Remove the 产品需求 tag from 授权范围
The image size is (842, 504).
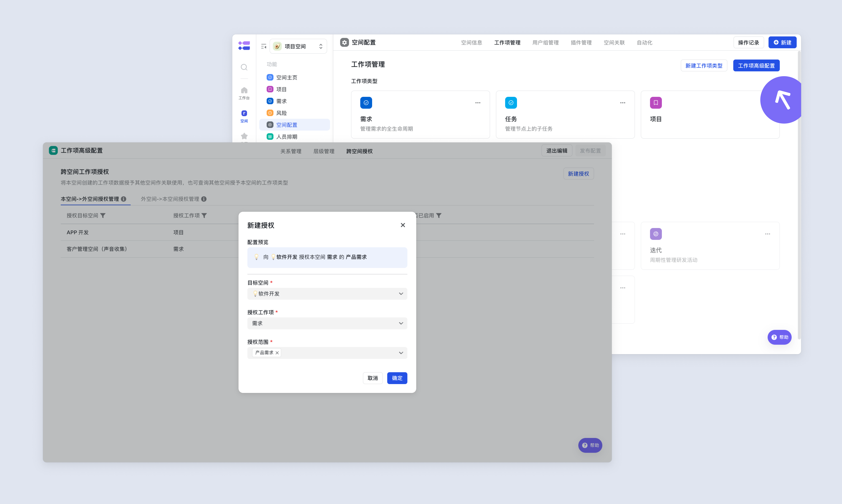pos(277,353)
